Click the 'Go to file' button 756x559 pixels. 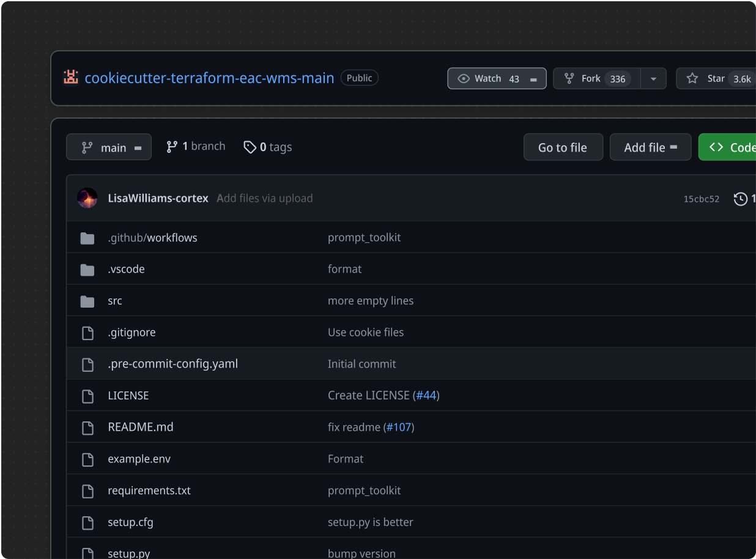[563, 147]
